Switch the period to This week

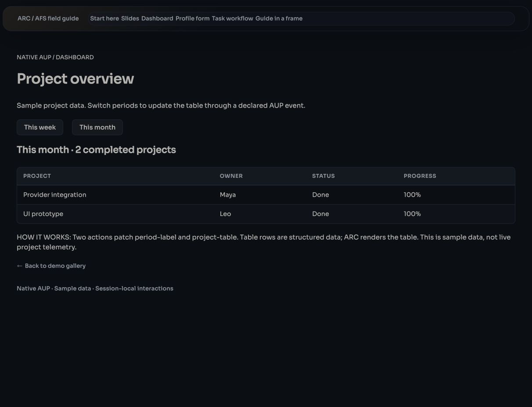40,127
